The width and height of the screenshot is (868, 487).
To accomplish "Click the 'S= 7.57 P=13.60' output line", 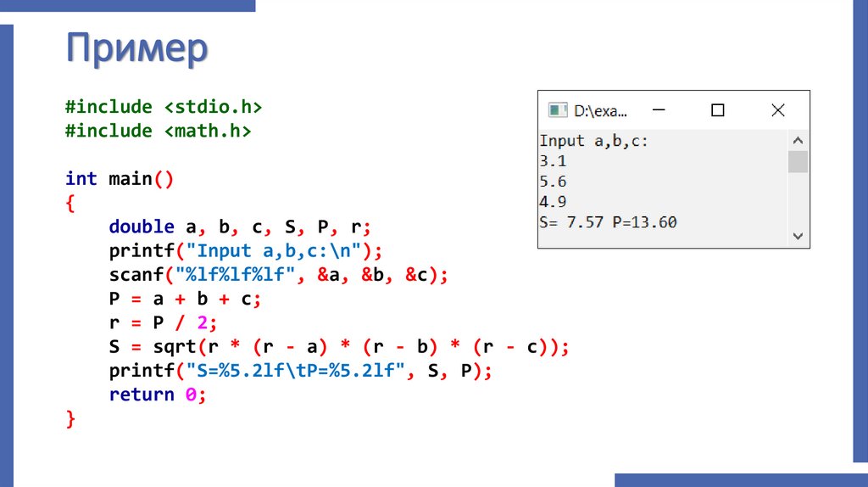I will pos(608,222).
